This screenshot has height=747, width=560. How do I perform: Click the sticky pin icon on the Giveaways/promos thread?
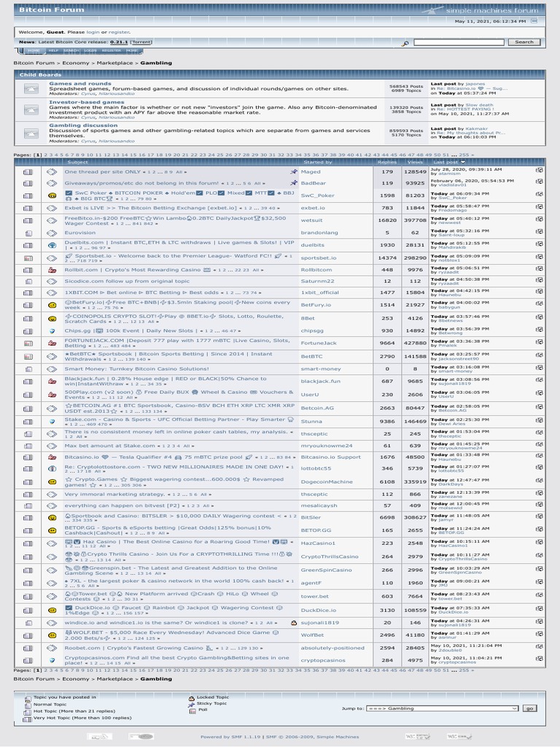(x=294, y=183)
